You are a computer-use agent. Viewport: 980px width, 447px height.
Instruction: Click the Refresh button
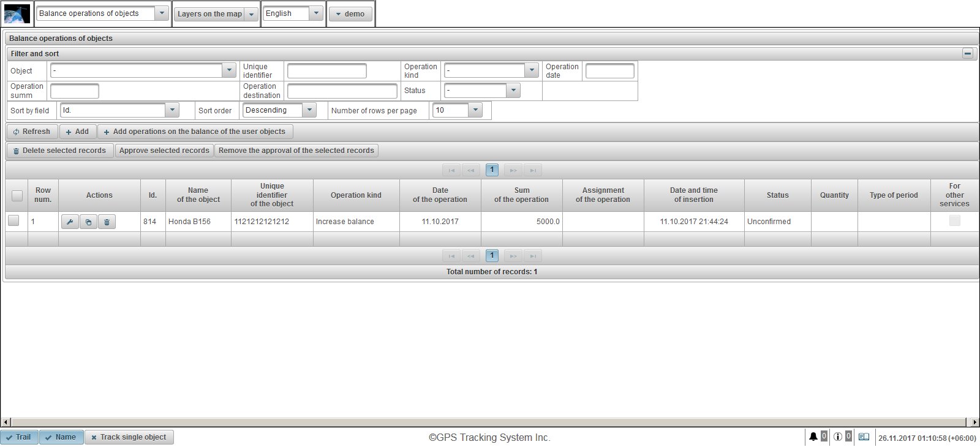32,132
